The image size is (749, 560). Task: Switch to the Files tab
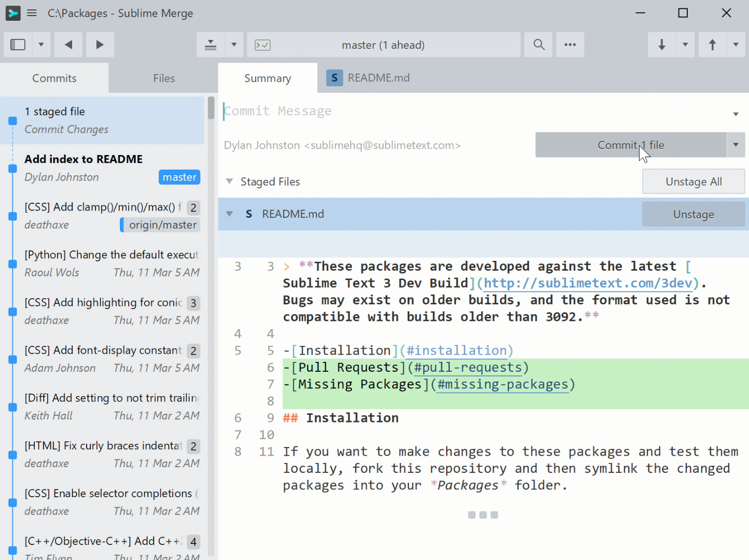pos(163,78)
